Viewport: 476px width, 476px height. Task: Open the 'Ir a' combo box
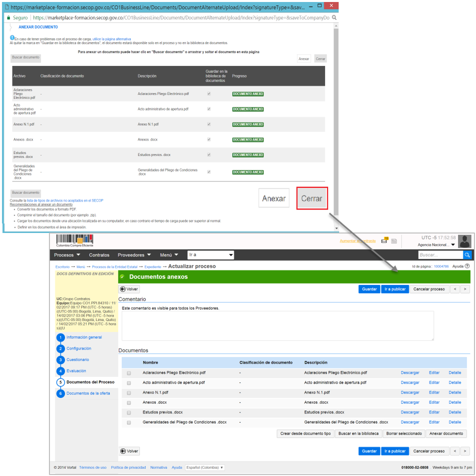coord(210,255)
